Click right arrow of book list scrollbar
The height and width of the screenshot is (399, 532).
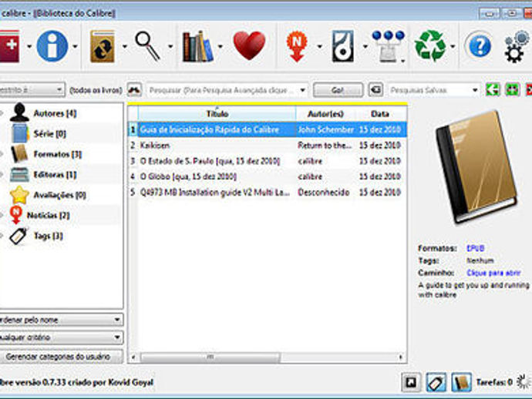[401, 357]
